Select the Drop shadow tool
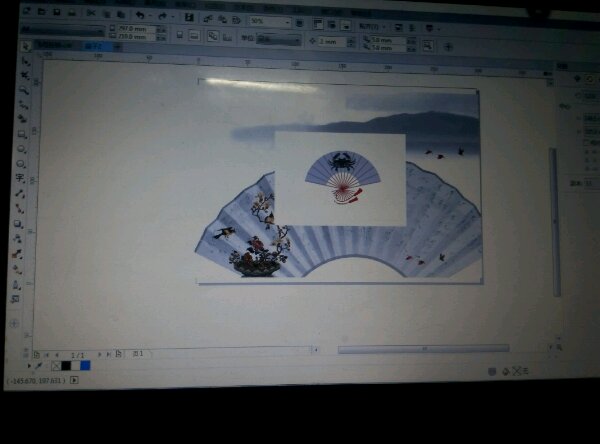Screen dimensions: 600x444 pyautogui.click(x=18, y=224)
